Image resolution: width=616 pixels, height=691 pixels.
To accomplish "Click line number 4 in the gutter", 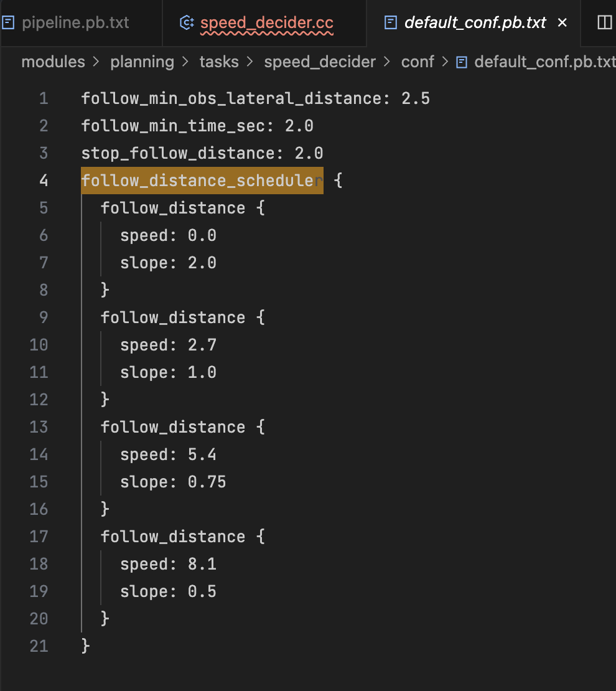I will pyautogui.click(x=43, y=181).
